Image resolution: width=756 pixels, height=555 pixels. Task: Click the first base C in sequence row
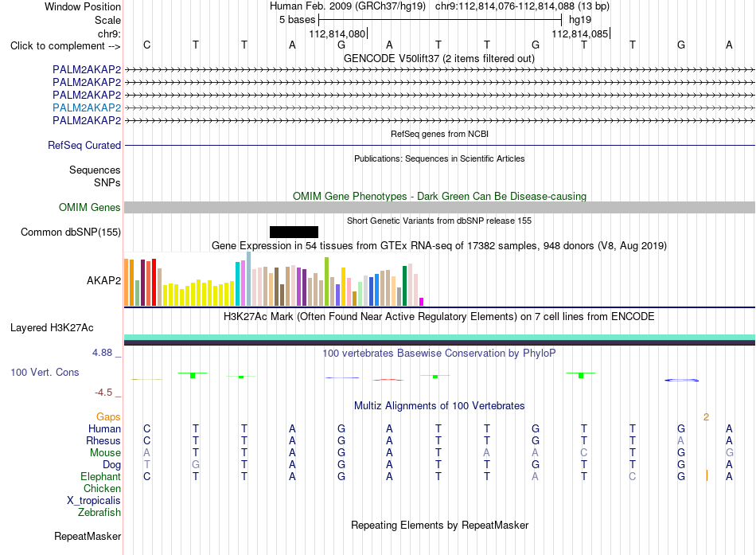click(x=147, y=45)
